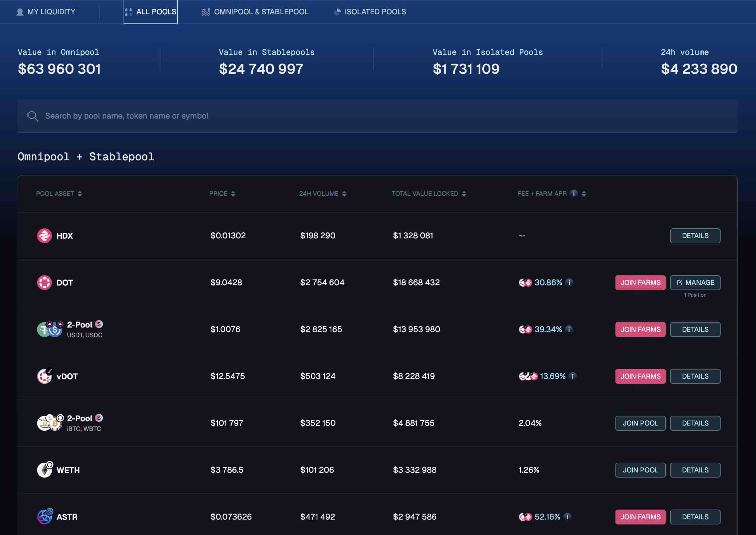Click farm reward icons in ASTR row
756x535 pixels.
525,517
